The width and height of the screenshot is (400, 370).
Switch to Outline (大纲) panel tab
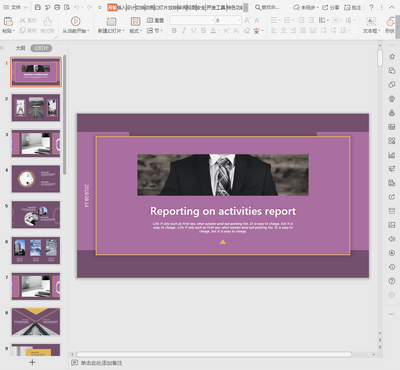pyautogui.click(x=20, y=48)
